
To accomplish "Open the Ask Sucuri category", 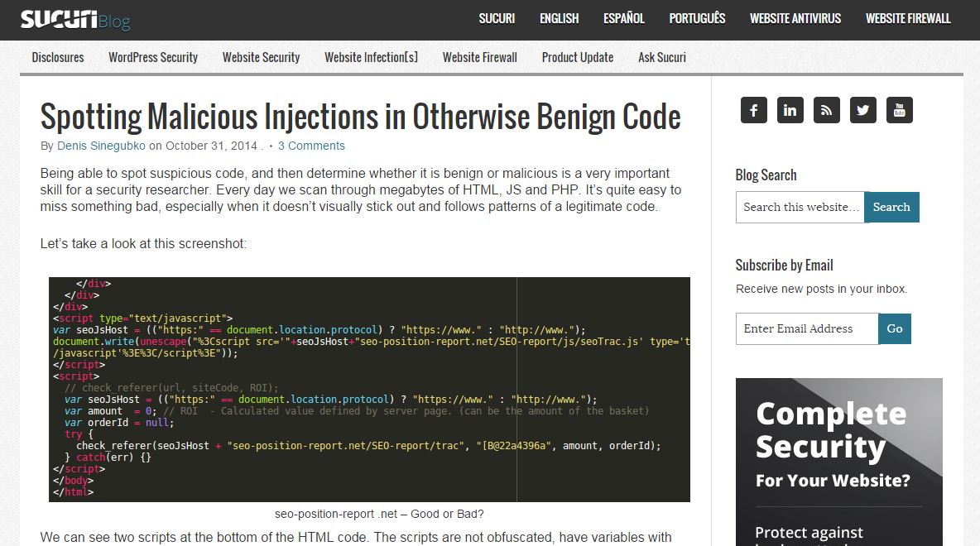I will (662, 57).
